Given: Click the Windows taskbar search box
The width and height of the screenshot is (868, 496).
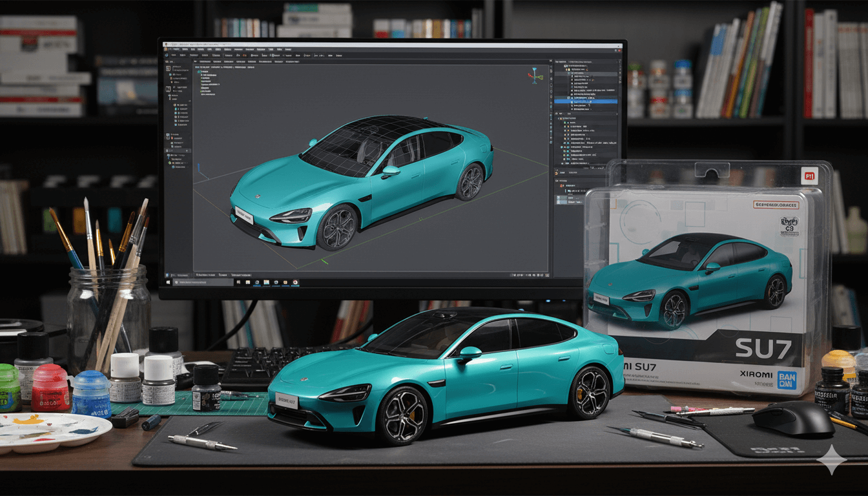Looking at the screenshot, I should [200, 282].
